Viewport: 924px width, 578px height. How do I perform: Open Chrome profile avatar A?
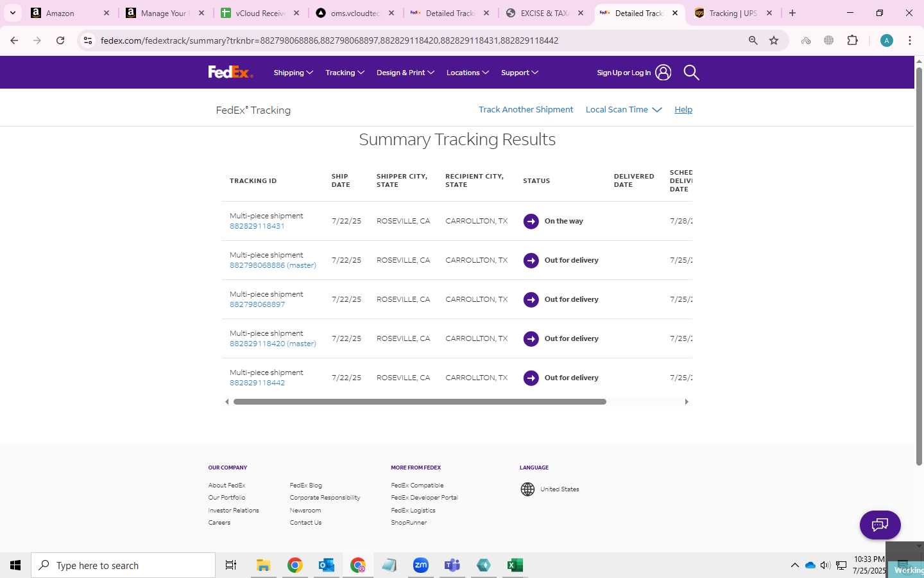[887, 40]
